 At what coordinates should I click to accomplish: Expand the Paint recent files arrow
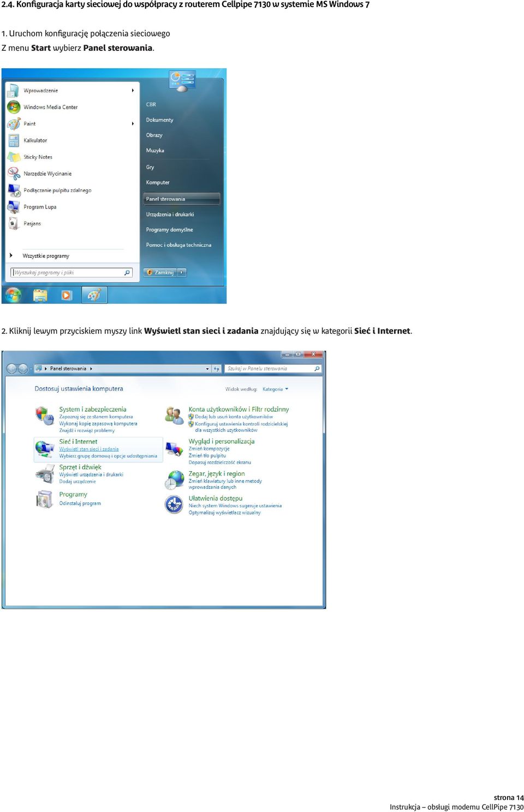[x=133, y=124]
